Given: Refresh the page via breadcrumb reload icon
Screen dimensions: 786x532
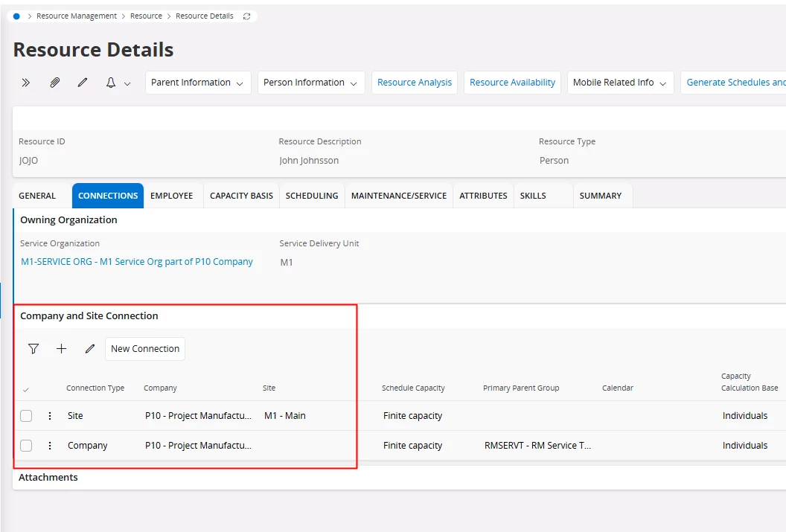Looking at the screenshot, I should [x=246, y=16].
